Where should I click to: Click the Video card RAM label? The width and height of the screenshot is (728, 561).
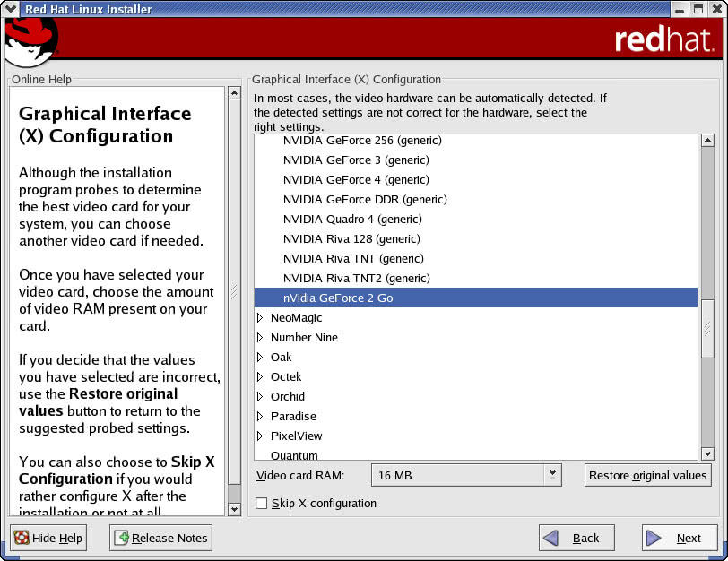tap(300, 476)
